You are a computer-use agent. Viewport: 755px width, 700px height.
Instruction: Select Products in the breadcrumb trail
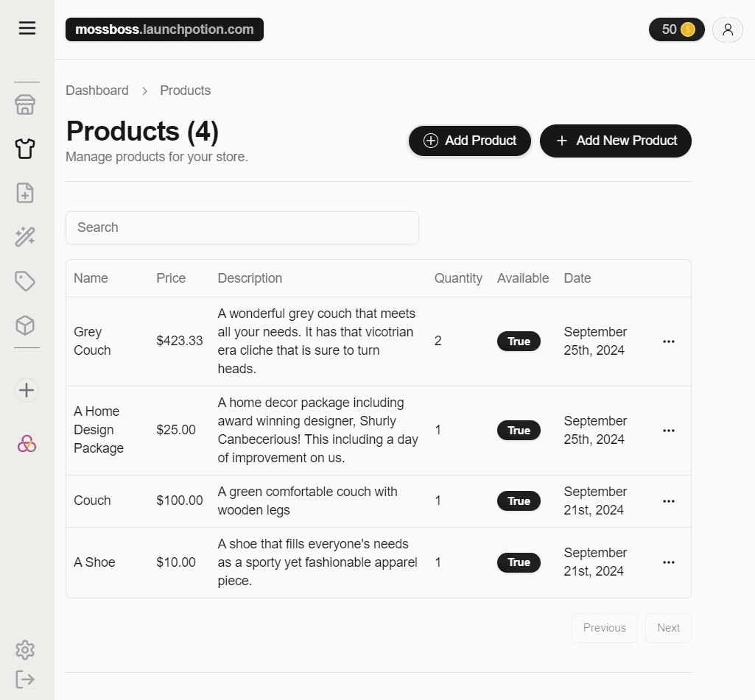click(x=185, y=90)
